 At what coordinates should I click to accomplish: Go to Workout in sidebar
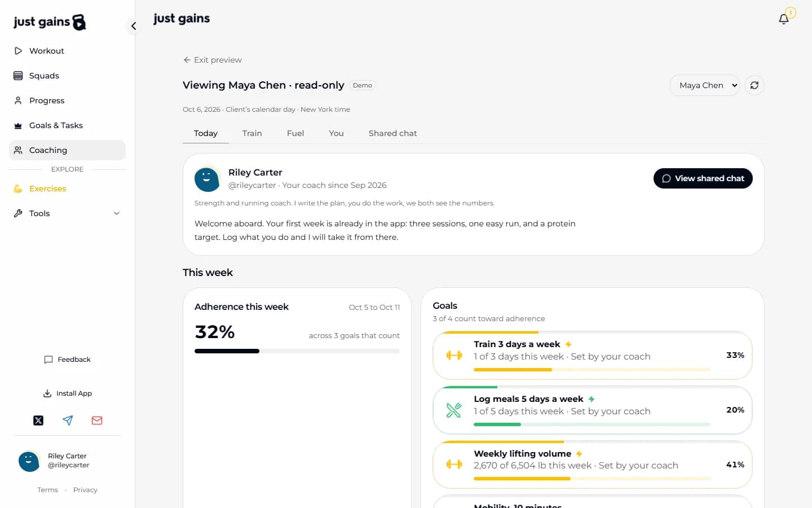point(67,51)
